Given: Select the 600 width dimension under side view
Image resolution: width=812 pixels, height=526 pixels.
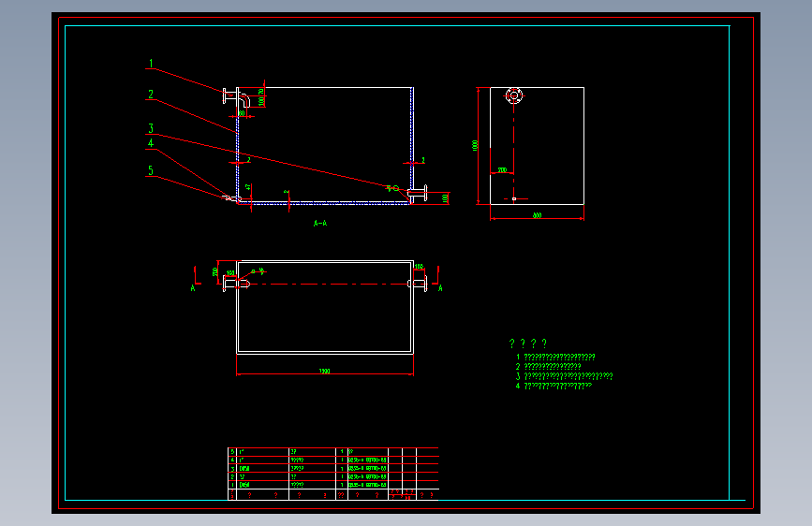Looking at the screenshot, I should pyautogui.click(x=537, y=215).
